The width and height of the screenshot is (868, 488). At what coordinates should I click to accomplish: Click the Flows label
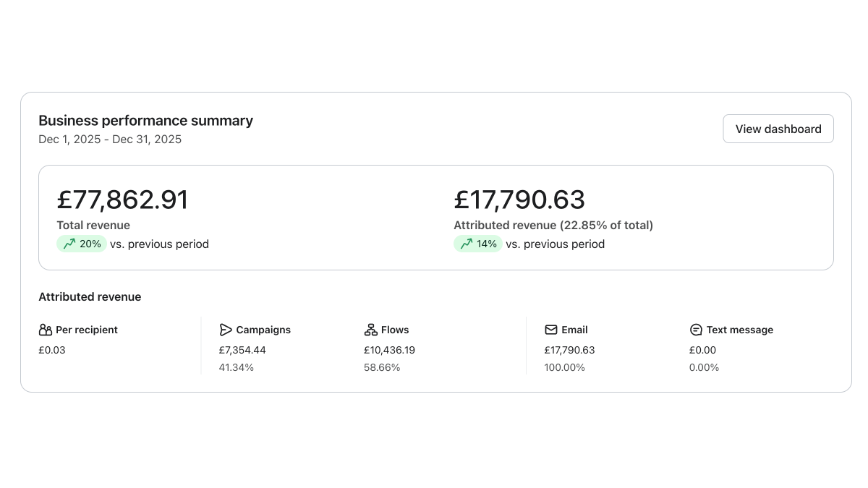coord(395,330)
